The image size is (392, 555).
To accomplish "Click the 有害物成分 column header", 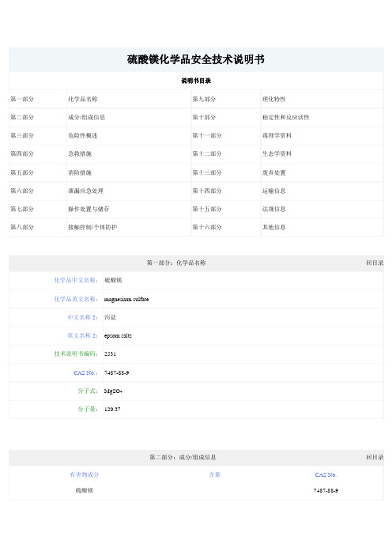I will pos(85,474).
